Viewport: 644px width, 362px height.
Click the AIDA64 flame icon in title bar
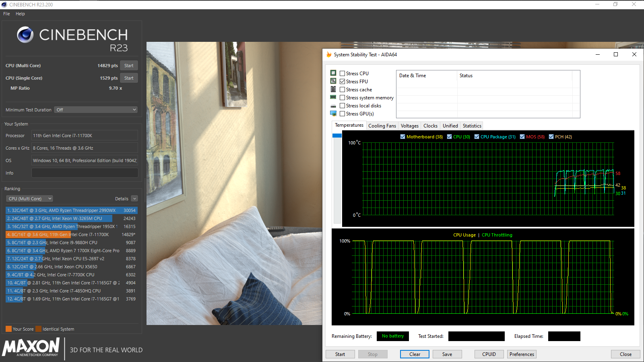[x=329, y=55]
